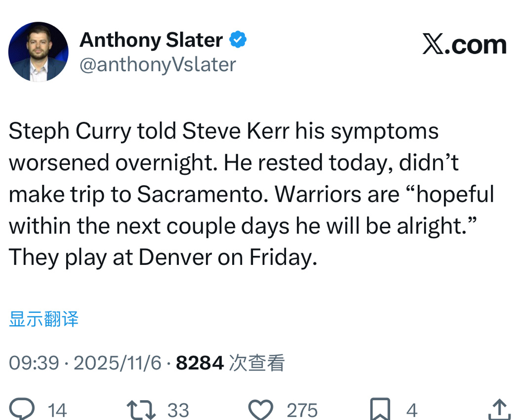Click the 09:39 post timestamp
This screenshot has width=529, height=420.
tap(34, 363)
